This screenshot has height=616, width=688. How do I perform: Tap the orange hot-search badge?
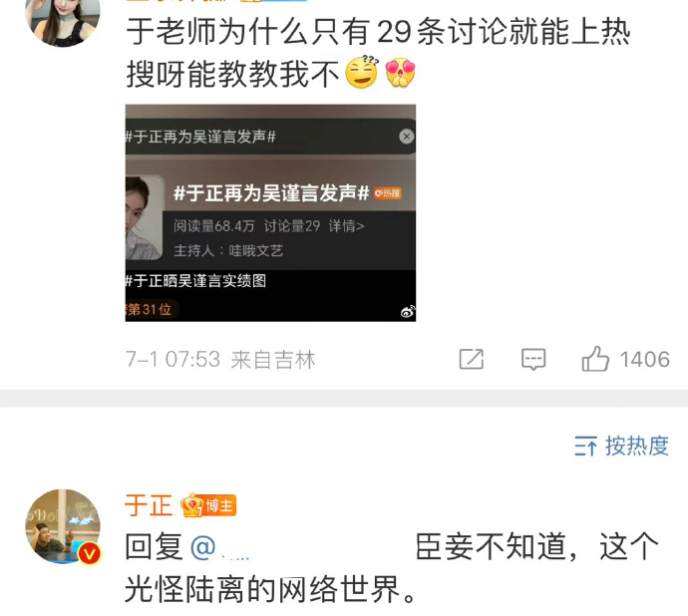coord(388,193)
